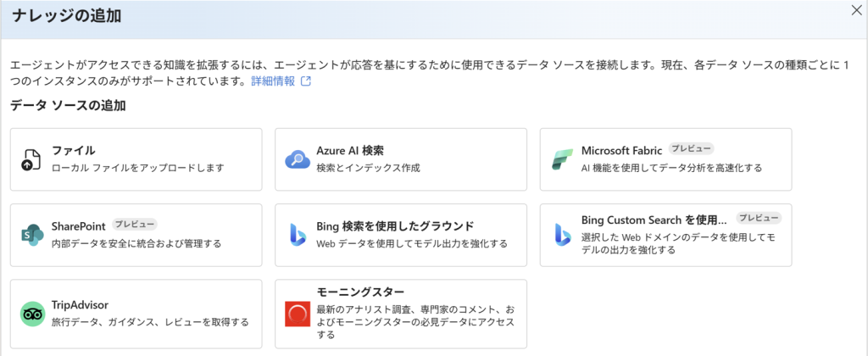The width and height of the screenshot is (868, 356).
Task: Click the Microsoft Fabric logo icon
Action: pyautogui.click(x=562, y=159)
